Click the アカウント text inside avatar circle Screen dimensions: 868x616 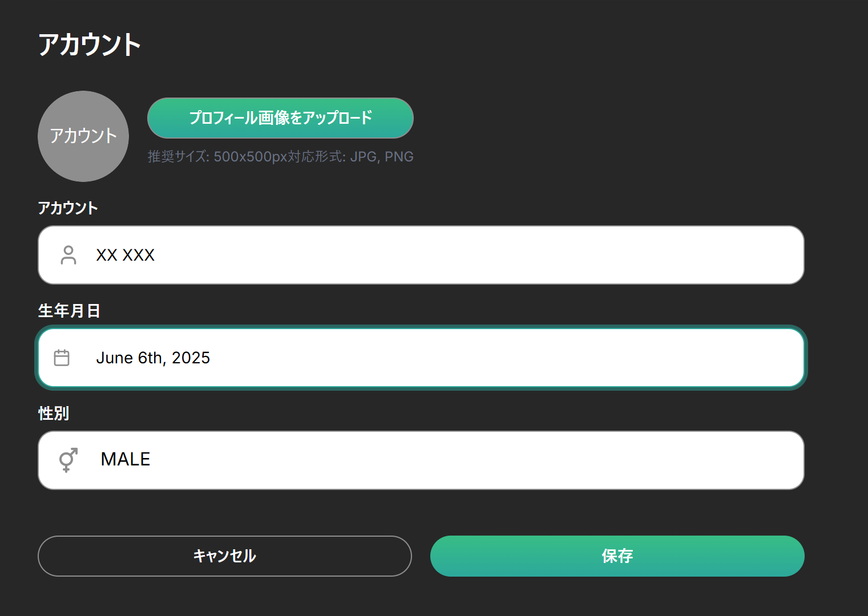tap(83, 136)
